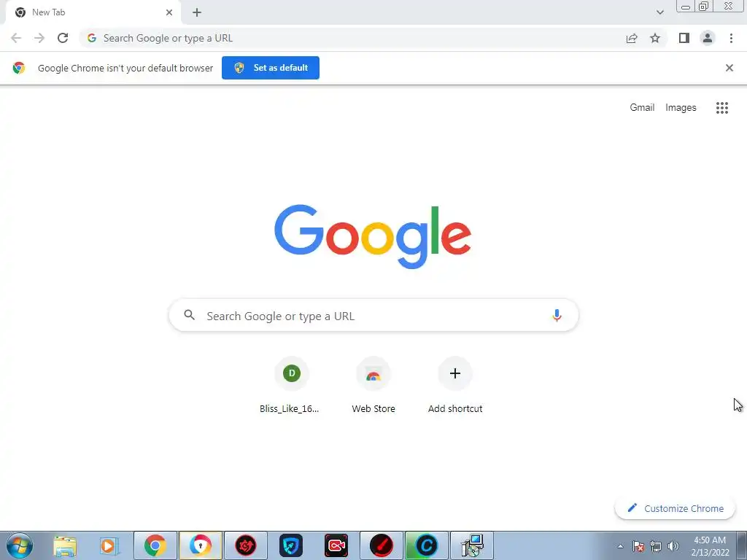Open the red screen recorder taskbar app
This screenshot has width=747, height=560.
336,545
